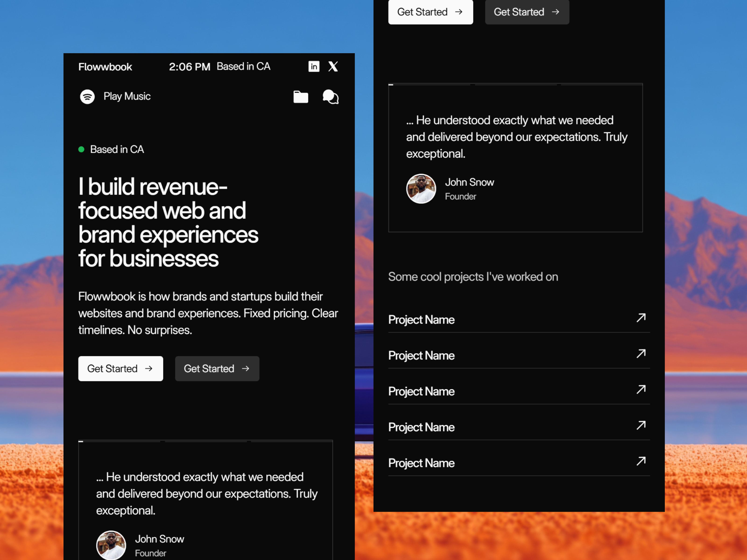
Task: Click 'John Snow' name in left panel testimonial
Action: (x=159, y=539)
